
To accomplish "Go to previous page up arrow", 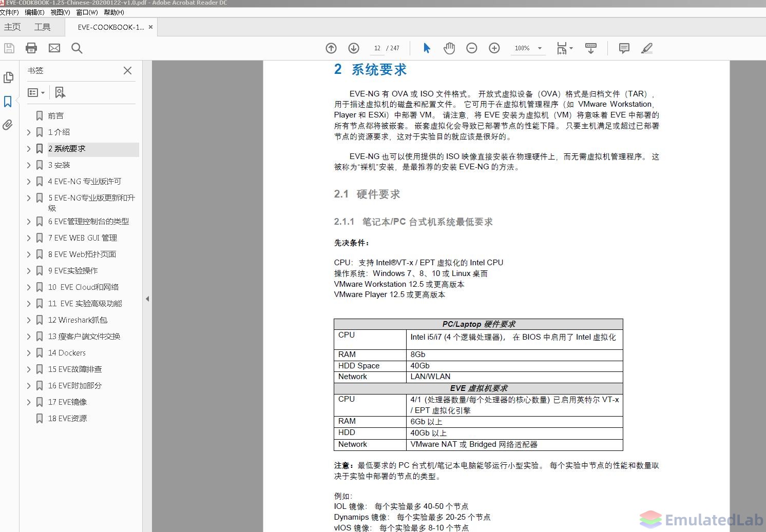I will click(331, 48).
